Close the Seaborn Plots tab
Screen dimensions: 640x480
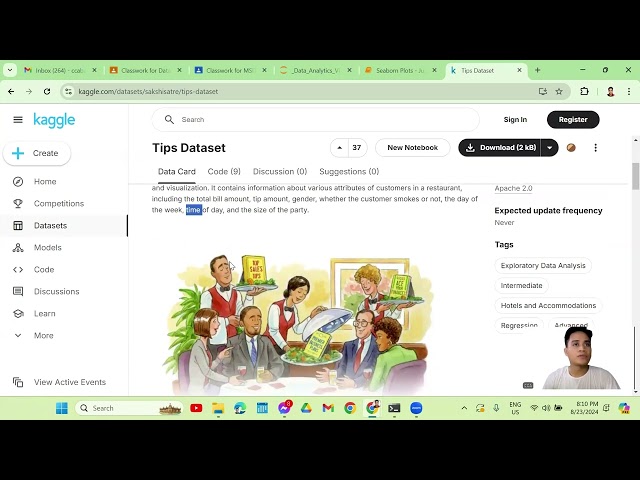(434, 71)
